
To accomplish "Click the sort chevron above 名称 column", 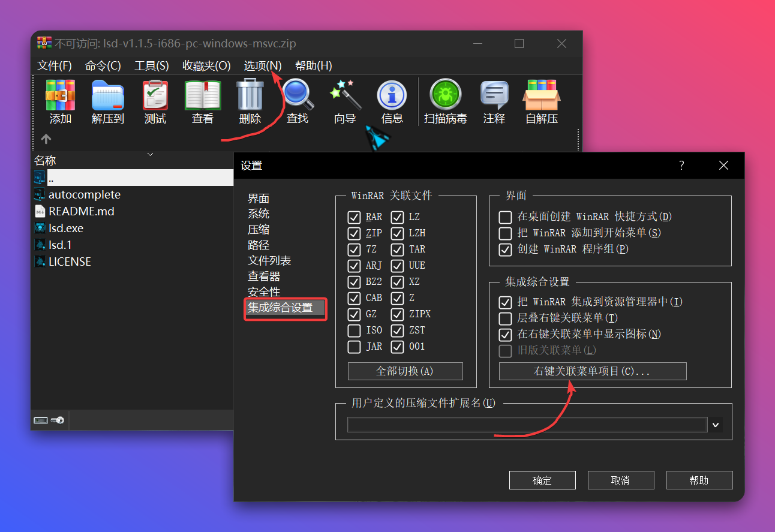I will [150, 154].
